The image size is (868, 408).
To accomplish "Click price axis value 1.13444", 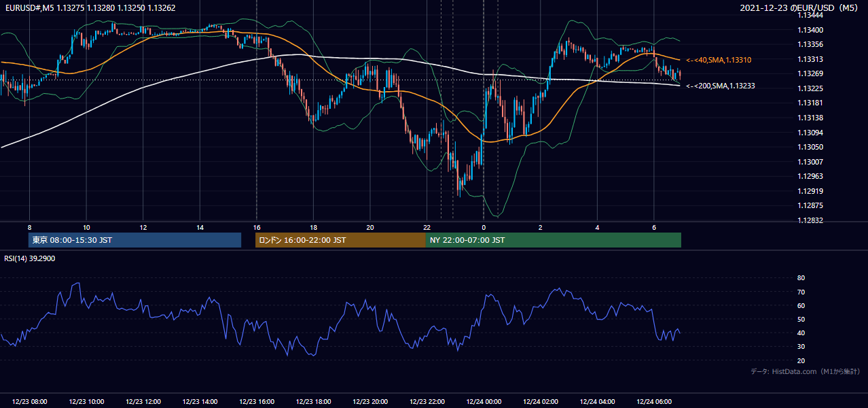I will point(810,16).
